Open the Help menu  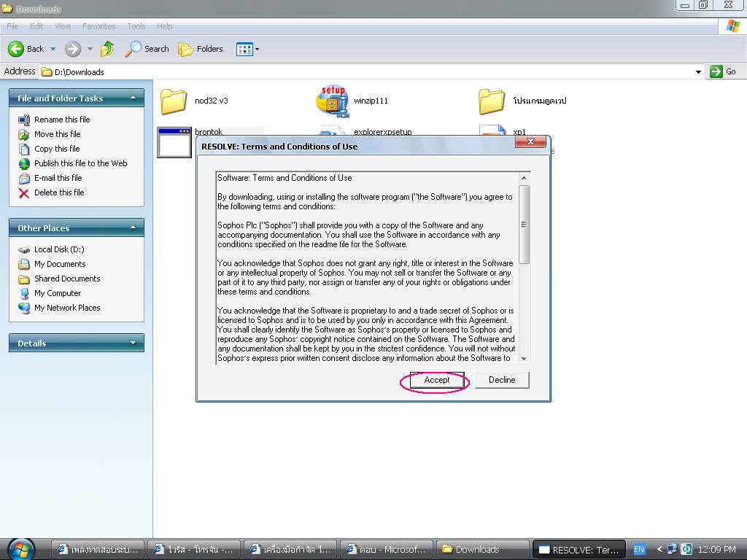coord(165,26)
